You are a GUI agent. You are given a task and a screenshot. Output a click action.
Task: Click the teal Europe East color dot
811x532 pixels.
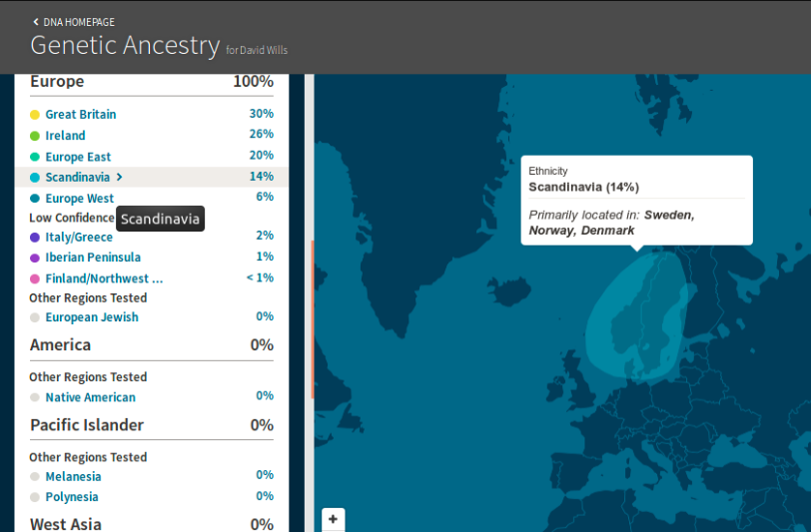35,157
